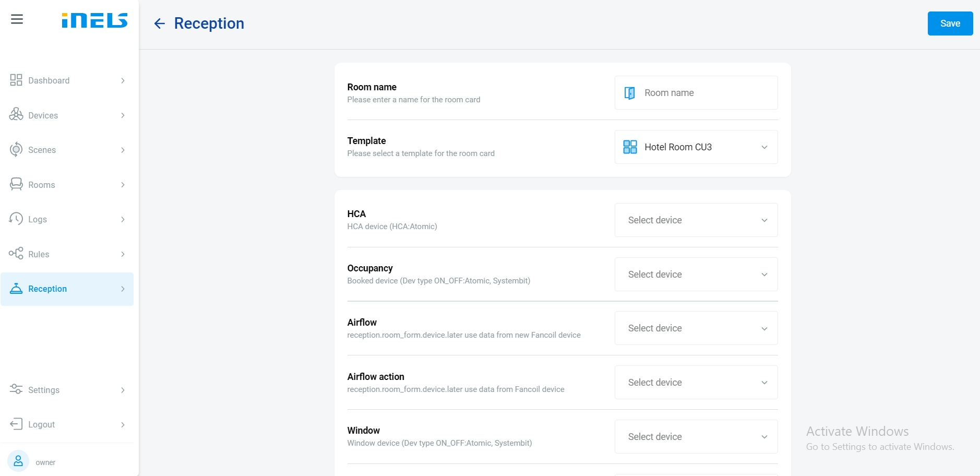The image size is (980, 476).
Task: Open the Template dropdown showing Hotel Room CU3
Action: [696, 147]
